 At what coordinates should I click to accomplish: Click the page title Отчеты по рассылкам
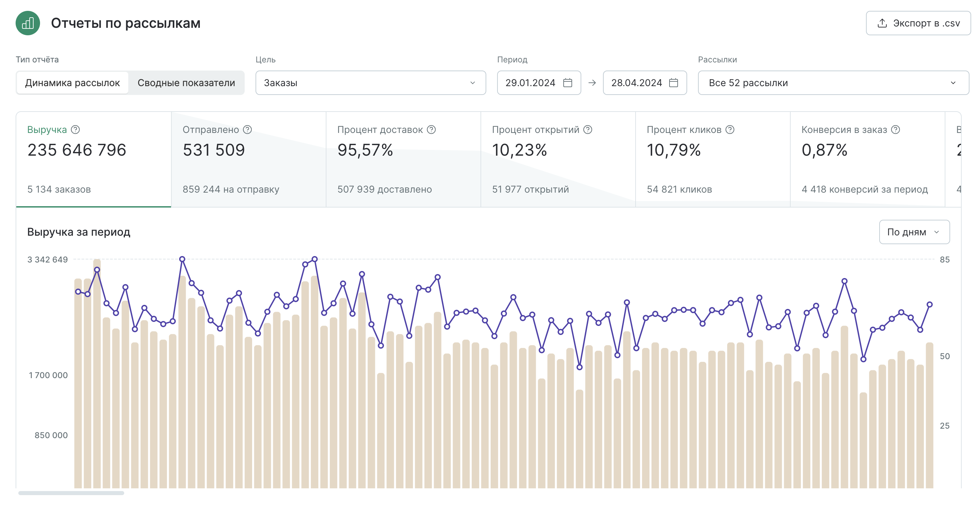(126, 23)
